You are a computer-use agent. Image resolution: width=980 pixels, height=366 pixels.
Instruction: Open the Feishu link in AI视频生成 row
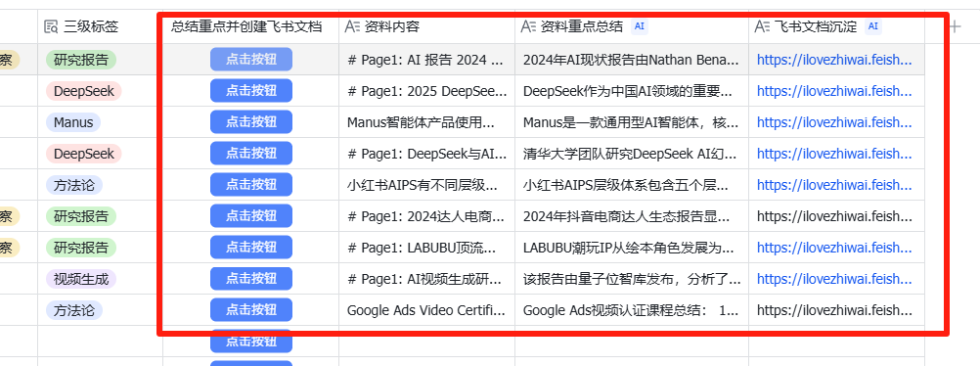(834, 278)
